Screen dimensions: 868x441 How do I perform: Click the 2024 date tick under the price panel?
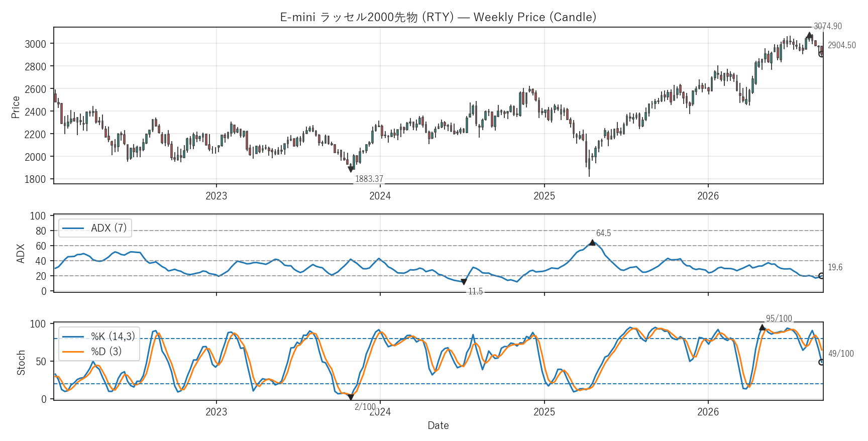(x=380, y=196)
